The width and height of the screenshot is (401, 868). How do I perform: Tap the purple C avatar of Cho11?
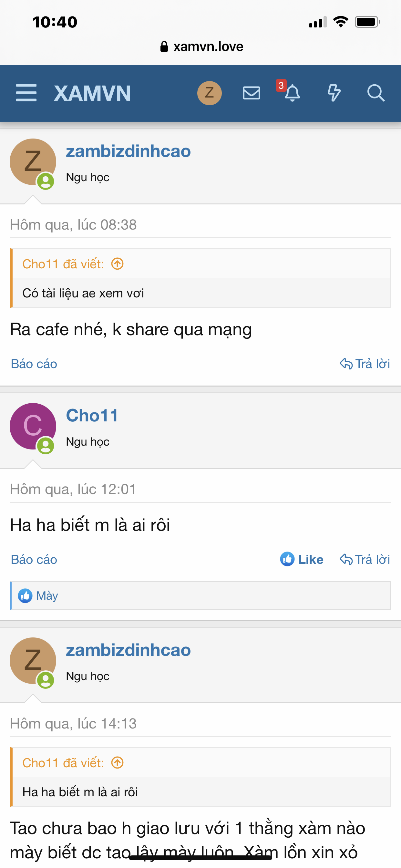pos(33,426)
